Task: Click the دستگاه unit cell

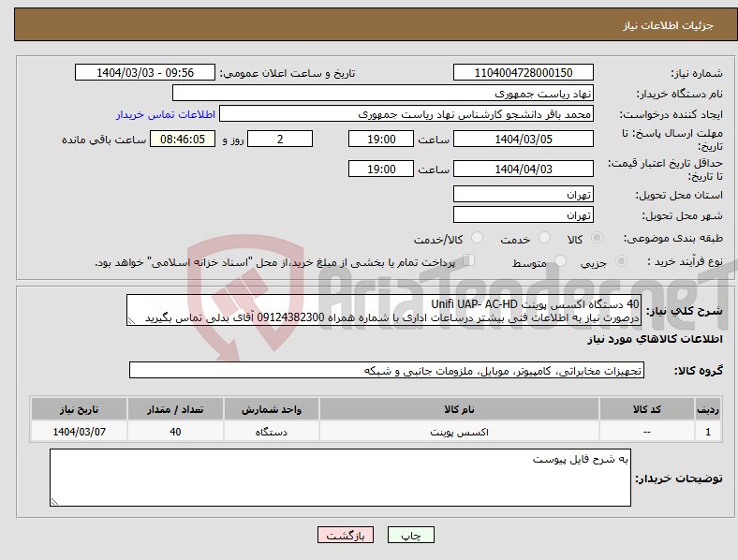Action: click(x=272, y=432)
